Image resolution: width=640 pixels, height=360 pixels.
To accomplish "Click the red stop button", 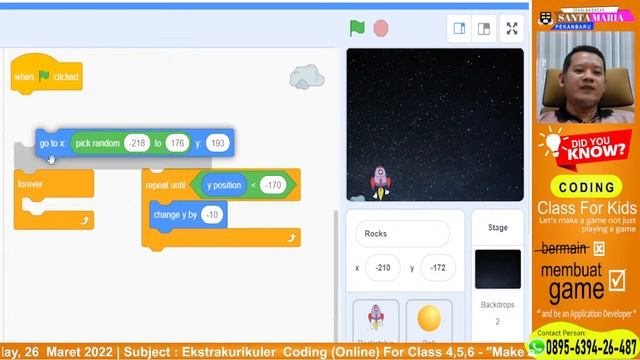I will (x=381, y=29).
